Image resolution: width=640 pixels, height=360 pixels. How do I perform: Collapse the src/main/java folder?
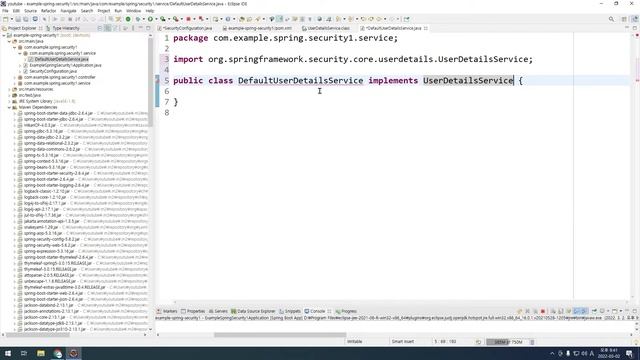click(x=9, y=41)
